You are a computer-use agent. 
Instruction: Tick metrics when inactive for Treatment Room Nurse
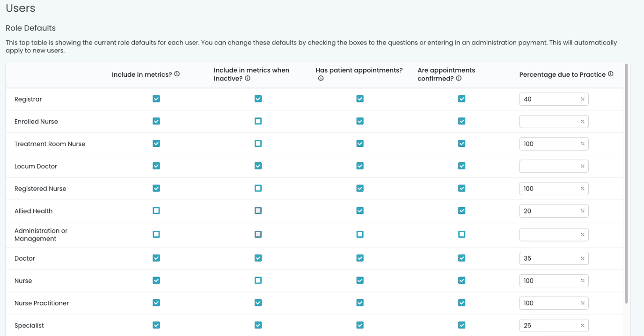coord(258,144)
